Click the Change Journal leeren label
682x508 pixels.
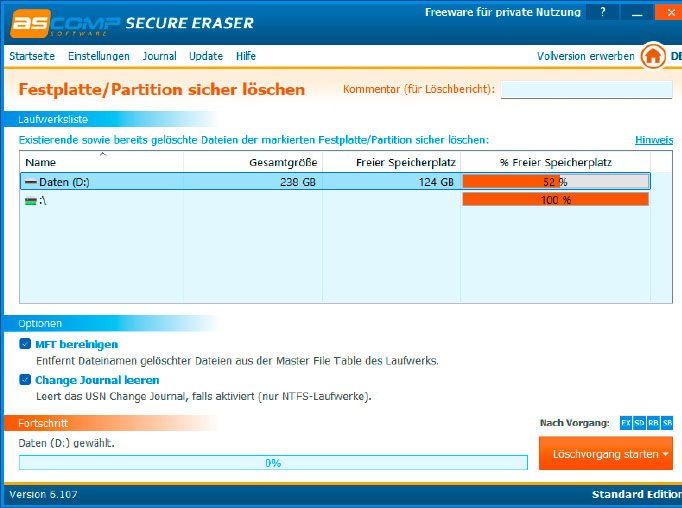pyautogui.click(x=97, y=380)
